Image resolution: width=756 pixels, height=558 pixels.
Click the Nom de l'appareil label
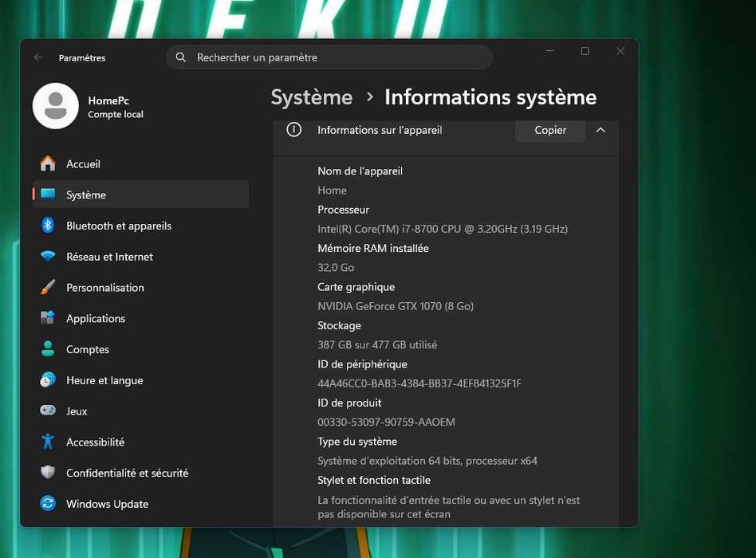360,171
